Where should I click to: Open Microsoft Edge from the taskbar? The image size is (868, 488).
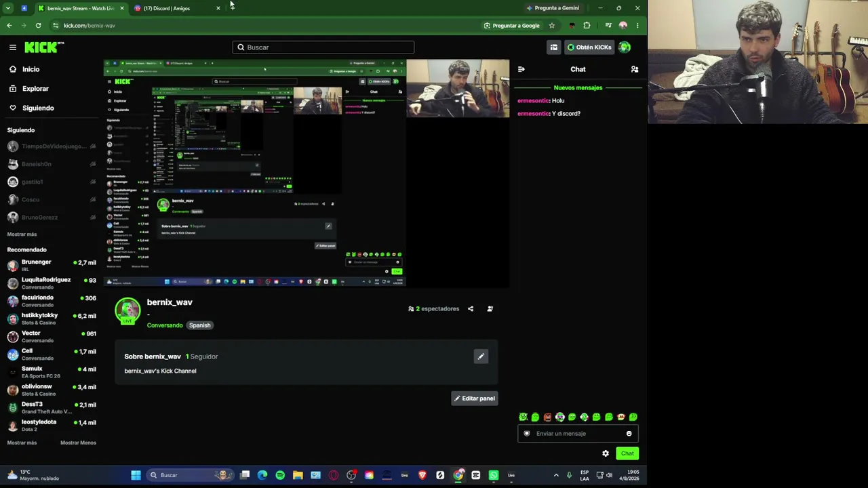pyautogui.click(x=262, y=475)
